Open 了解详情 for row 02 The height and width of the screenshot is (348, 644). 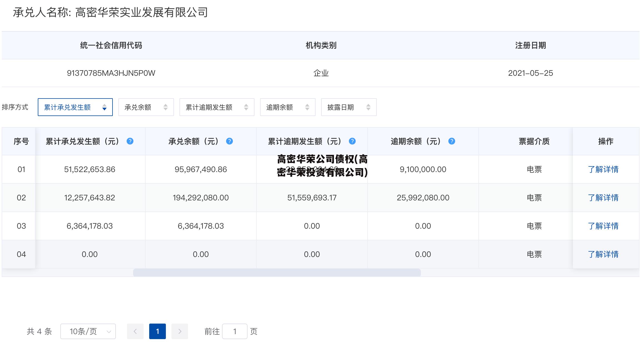pos(603,198)
